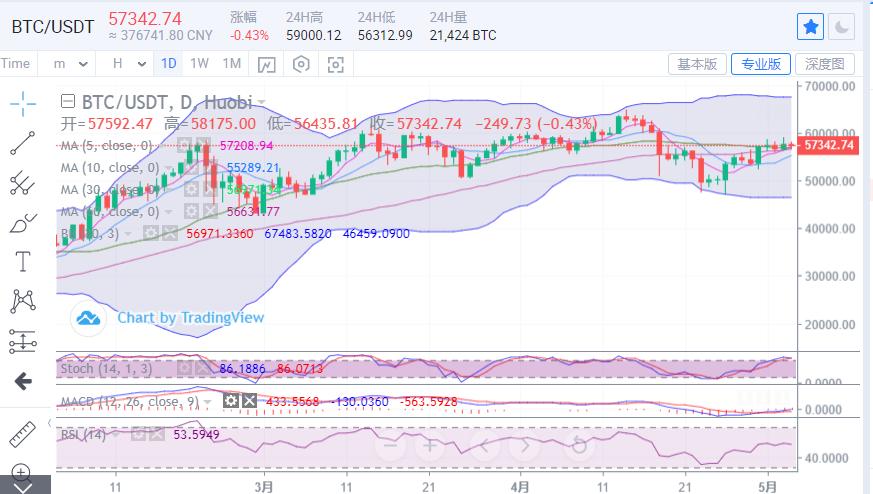Expand the MA 10 indicator dropdown arrow
The image size is (873, 494).
169,168
